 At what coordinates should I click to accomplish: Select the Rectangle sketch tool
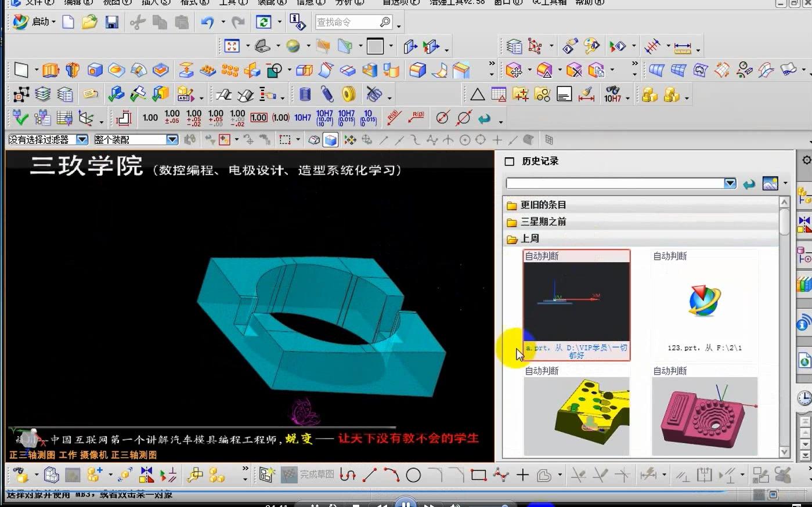[478, 475]
